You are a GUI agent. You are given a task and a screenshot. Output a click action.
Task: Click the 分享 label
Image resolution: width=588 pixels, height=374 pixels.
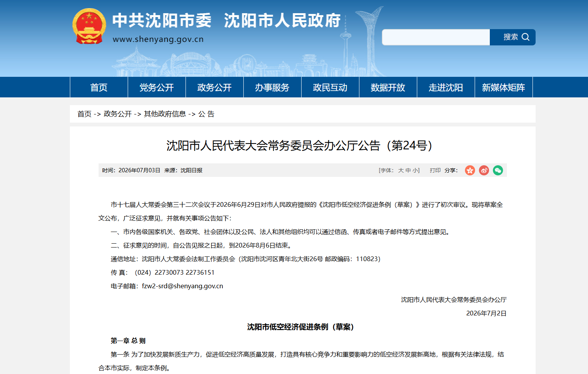pos(451,170)
